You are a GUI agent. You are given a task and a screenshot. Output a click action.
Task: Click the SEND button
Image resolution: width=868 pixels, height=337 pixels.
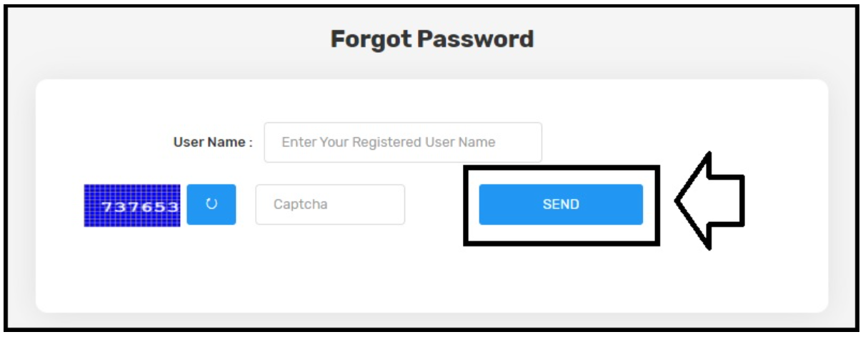click(561, 204)
